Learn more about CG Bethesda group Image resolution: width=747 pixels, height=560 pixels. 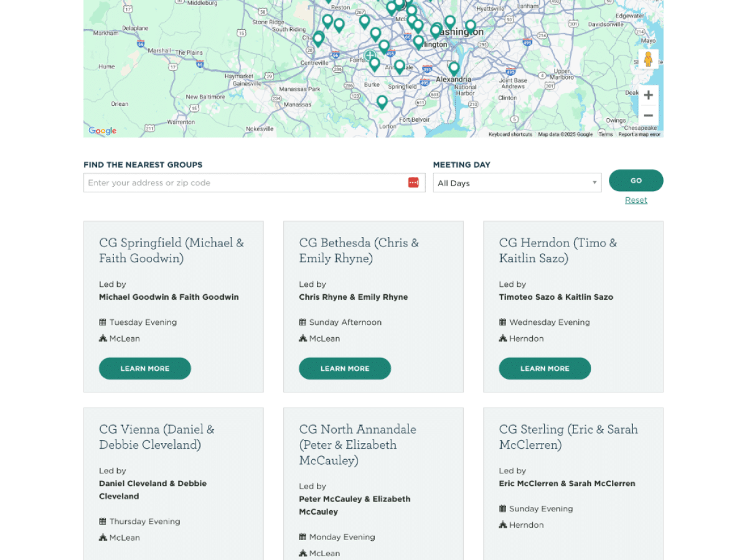coord(344,368)
